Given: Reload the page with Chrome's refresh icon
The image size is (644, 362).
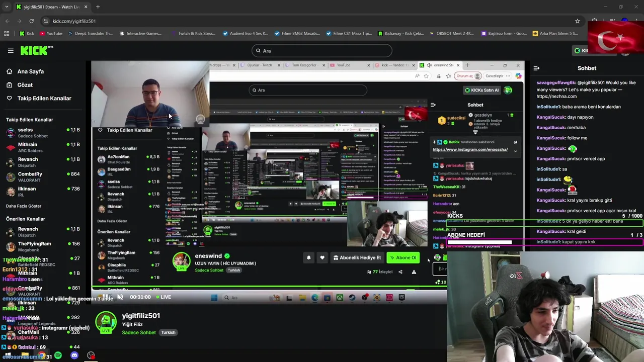Looking at the screenshot, I should [x=31, y=21].
